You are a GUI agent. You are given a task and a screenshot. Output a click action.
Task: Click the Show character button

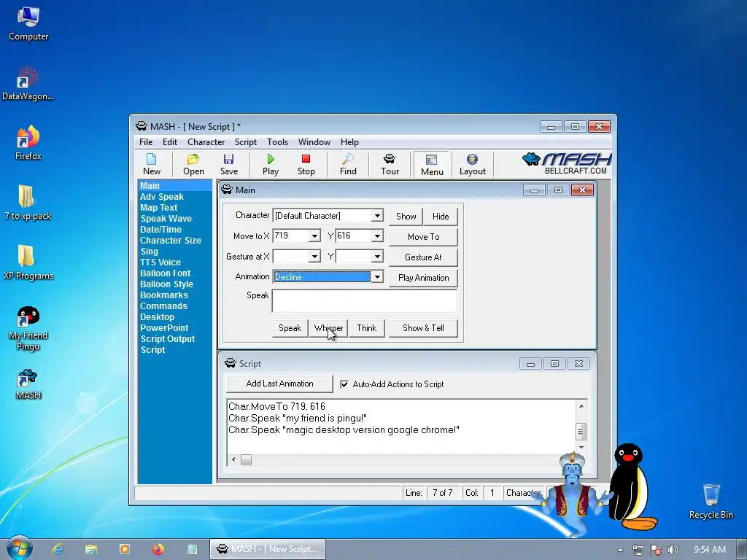(x=406, y=216)
